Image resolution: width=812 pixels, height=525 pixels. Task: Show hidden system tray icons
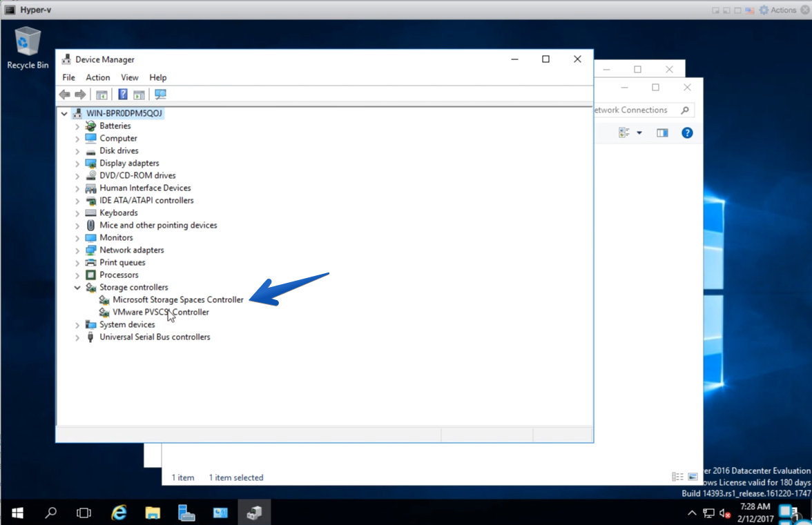[692, 513]
